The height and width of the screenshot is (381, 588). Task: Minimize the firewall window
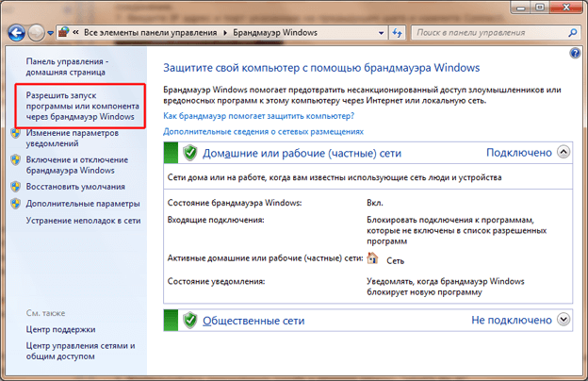[520, 8]
